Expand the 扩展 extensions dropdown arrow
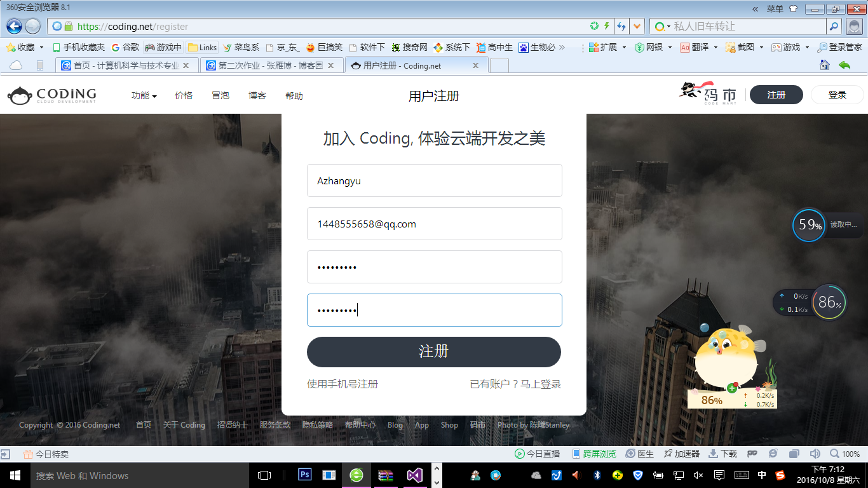Image resolution: width=868 pixels, height=488 pixels. pyautogui.click(x=624, y=47)
